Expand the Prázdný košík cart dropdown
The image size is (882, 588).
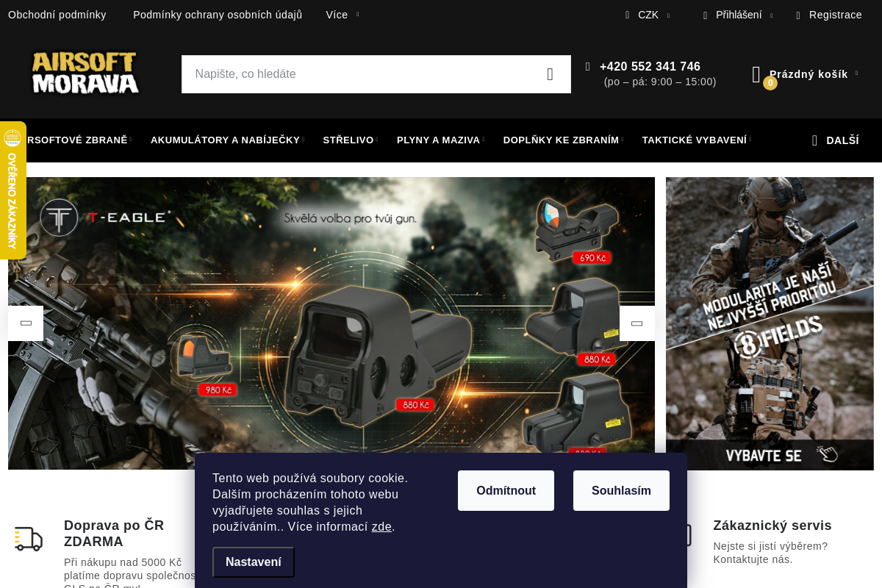click(x=856, y=73)
